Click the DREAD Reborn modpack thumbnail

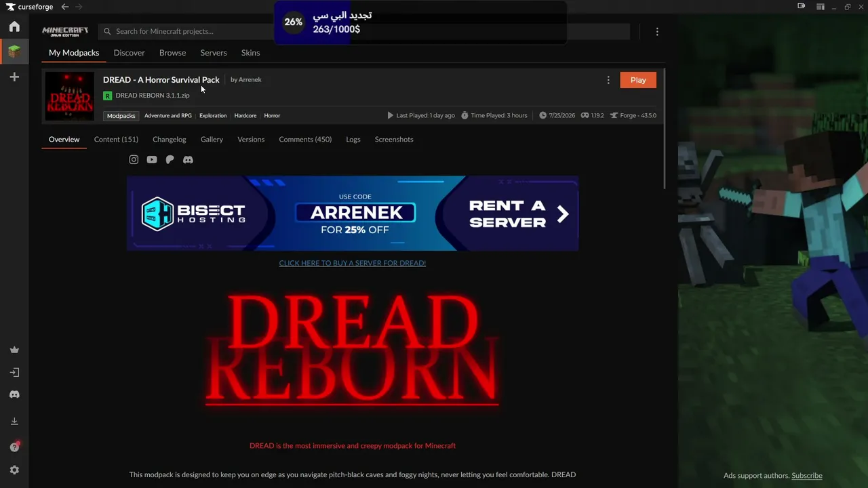tap(69, 96)
